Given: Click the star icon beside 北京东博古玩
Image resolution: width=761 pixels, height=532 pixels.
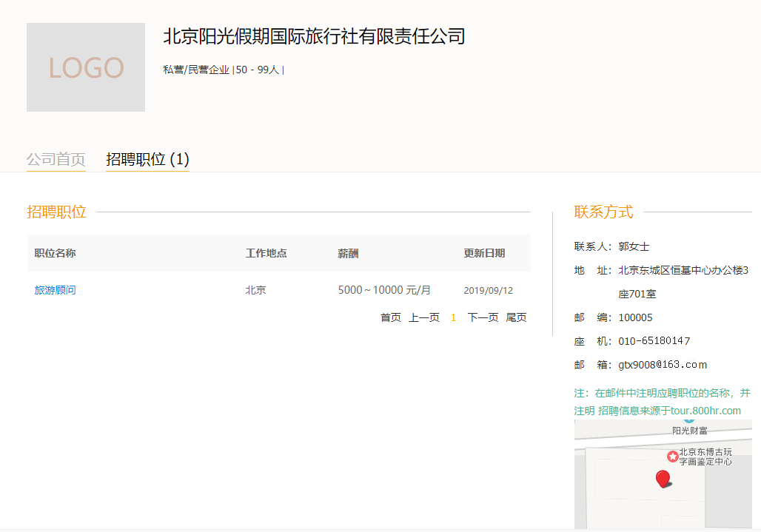Looking at the screenshot, I should pos(672,457).
